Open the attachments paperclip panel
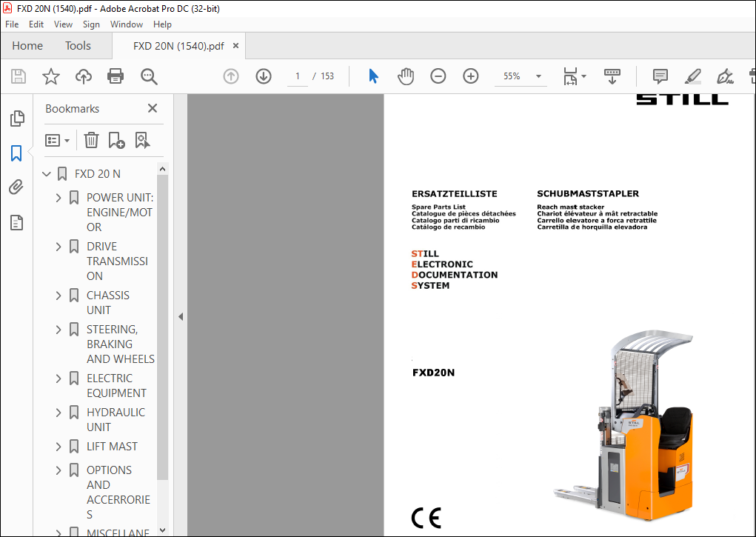The height and width of the screenshot is (537, 756). point(16,187)
